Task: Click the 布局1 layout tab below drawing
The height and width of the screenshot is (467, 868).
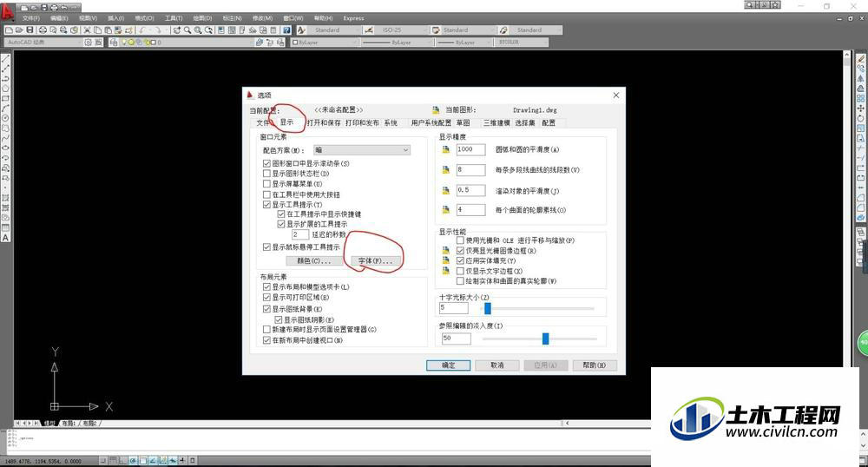Action: tap(69, 424)
